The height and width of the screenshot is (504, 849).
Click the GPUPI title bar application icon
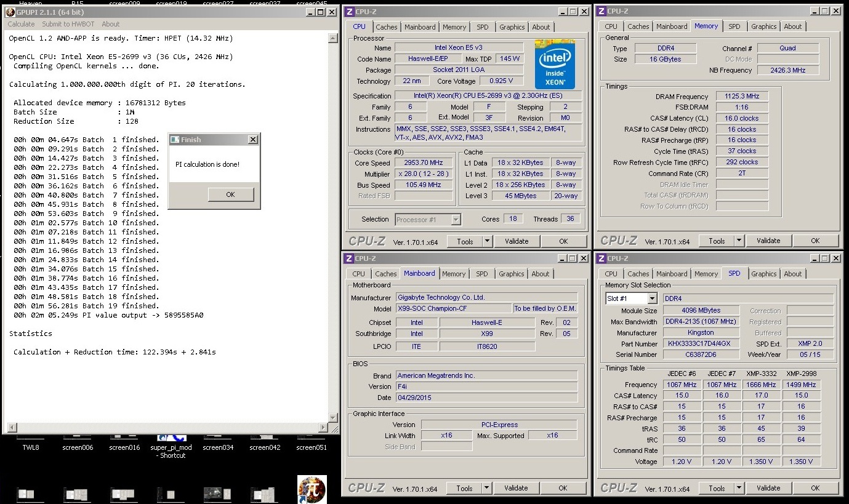coord(10,12)
